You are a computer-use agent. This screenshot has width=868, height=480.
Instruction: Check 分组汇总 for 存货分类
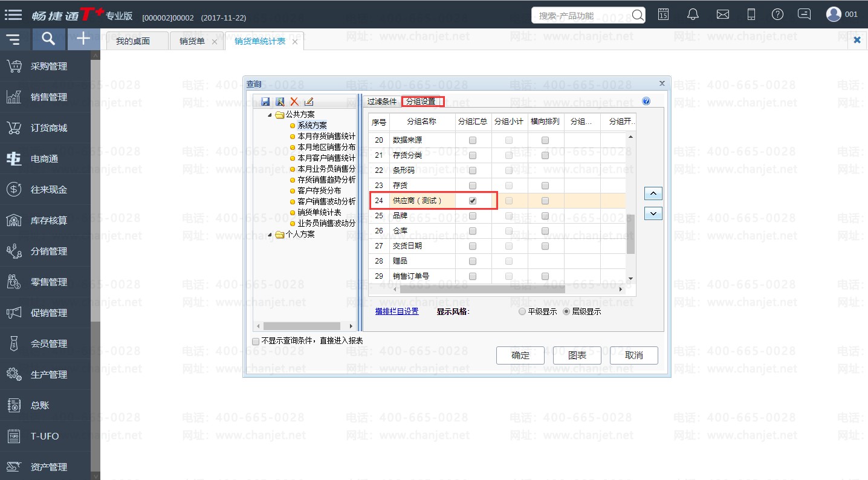point(473,155)
